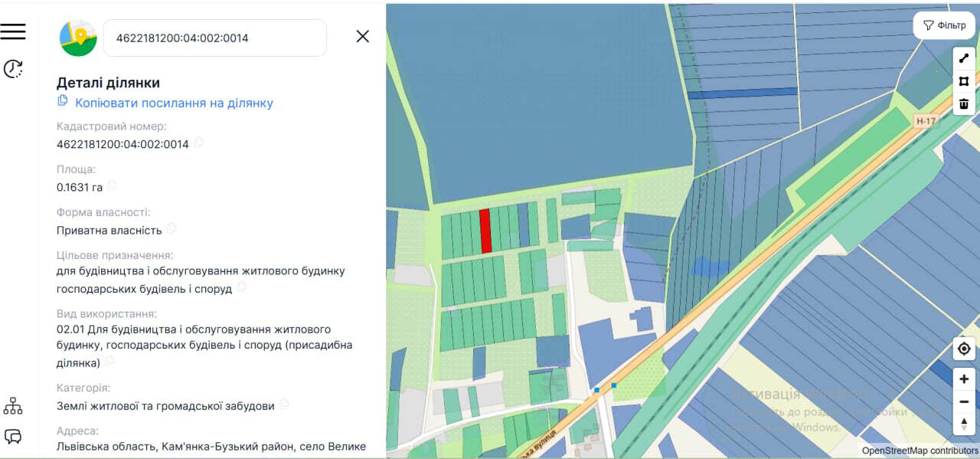
Task: Open the hamburger main menu
Action: [x=13, y=31]
